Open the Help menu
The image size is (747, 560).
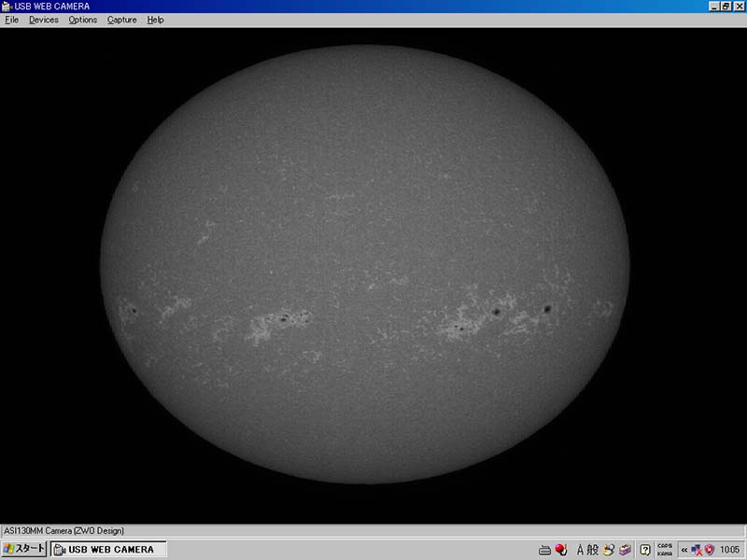155,20
